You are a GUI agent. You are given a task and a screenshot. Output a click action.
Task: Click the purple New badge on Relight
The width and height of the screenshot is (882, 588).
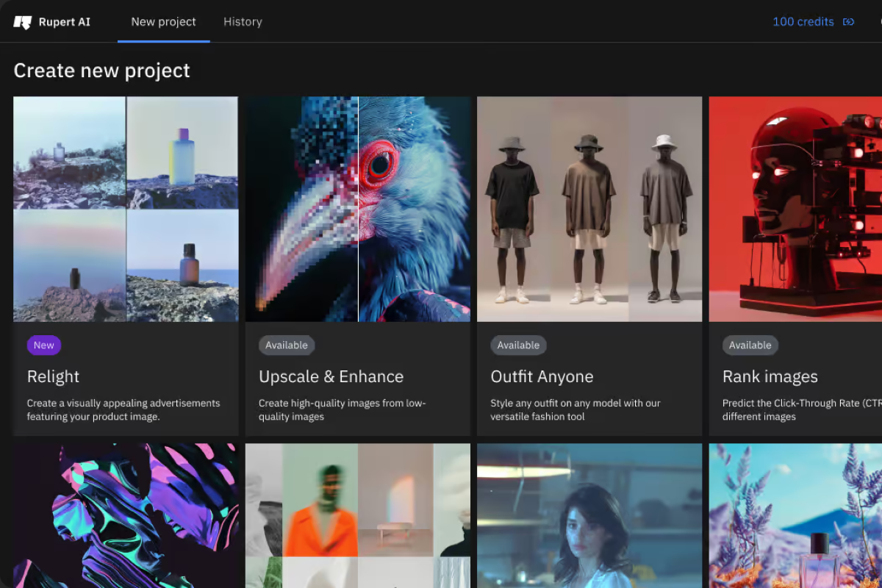43,345
